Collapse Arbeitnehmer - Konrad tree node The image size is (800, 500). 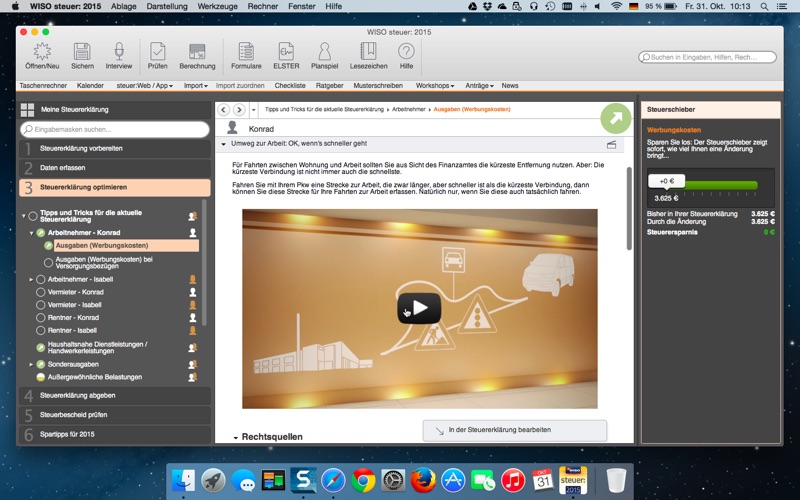point(31,233)
